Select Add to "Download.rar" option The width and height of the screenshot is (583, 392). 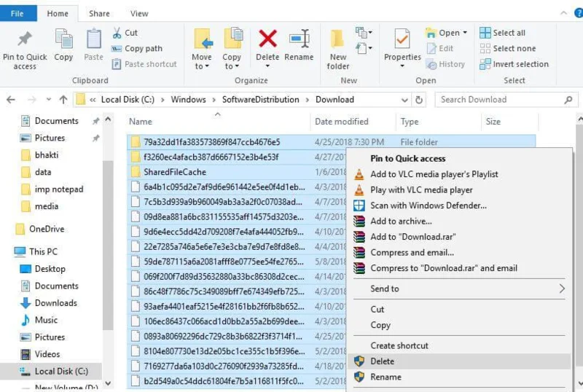coord(459,237)
